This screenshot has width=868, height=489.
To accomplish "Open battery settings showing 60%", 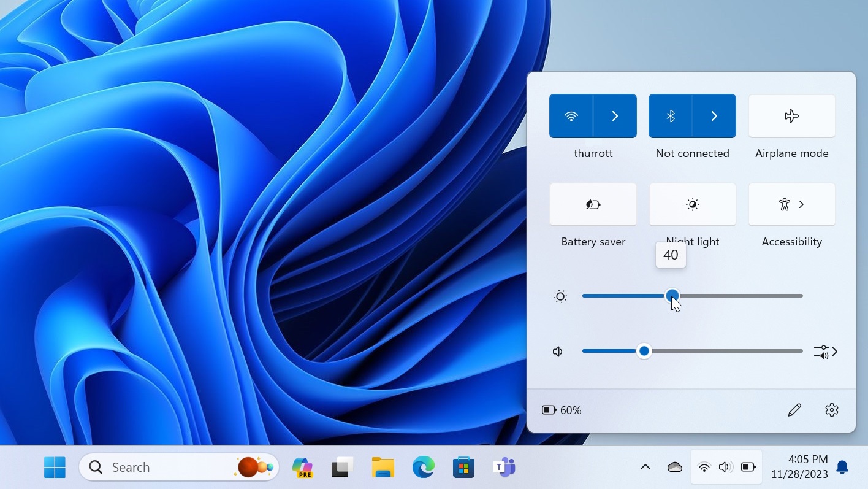I will pyautogui.click(x=562, y=410).
